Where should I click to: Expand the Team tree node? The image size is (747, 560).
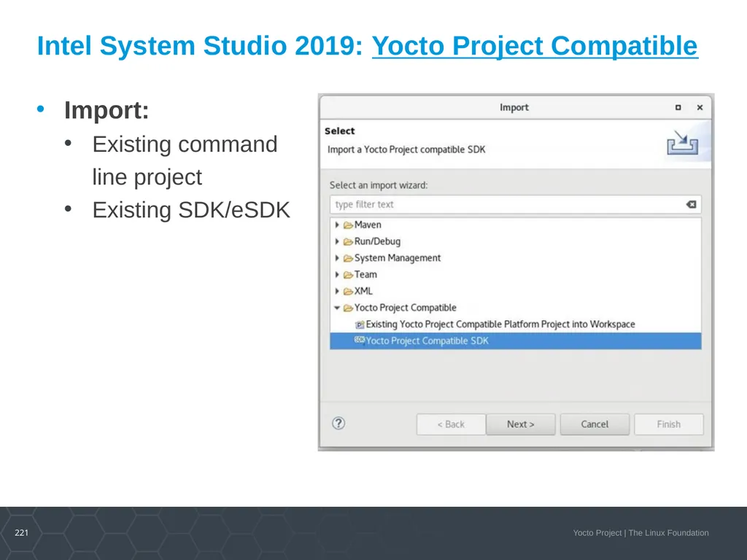point(337,275)
